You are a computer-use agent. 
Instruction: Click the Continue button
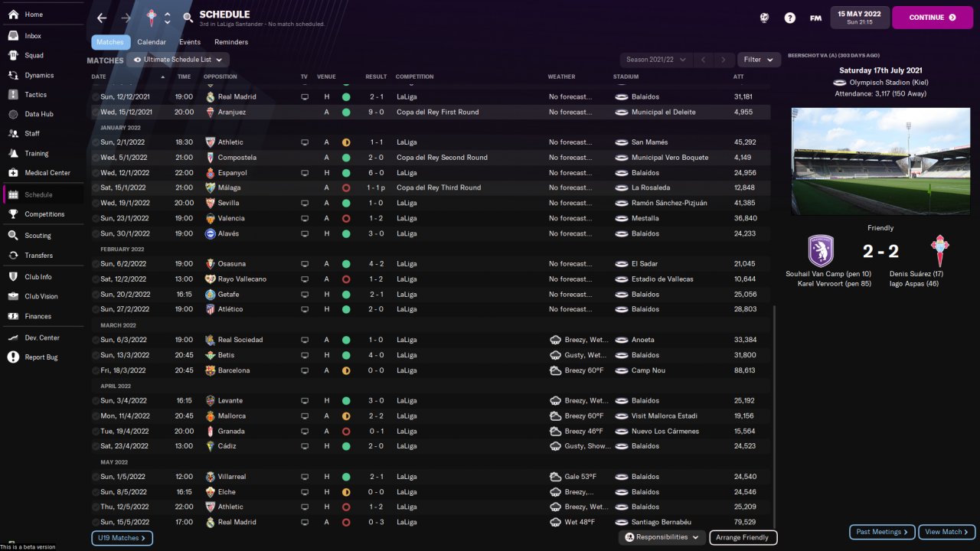[933, 18]
